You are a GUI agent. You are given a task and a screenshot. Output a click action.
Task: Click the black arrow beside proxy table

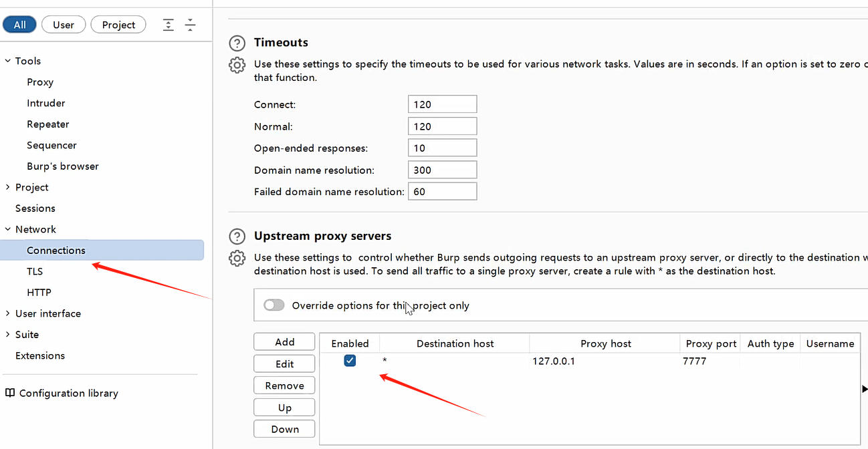point(864,388)
